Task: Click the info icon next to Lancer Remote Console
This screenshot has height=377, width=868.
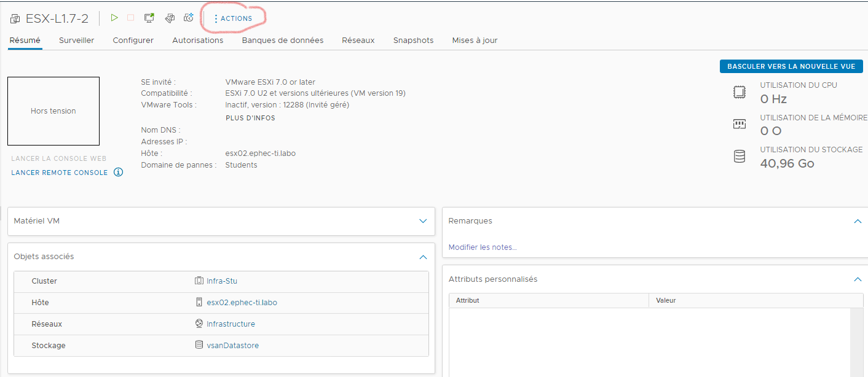Action: point(117,172)
